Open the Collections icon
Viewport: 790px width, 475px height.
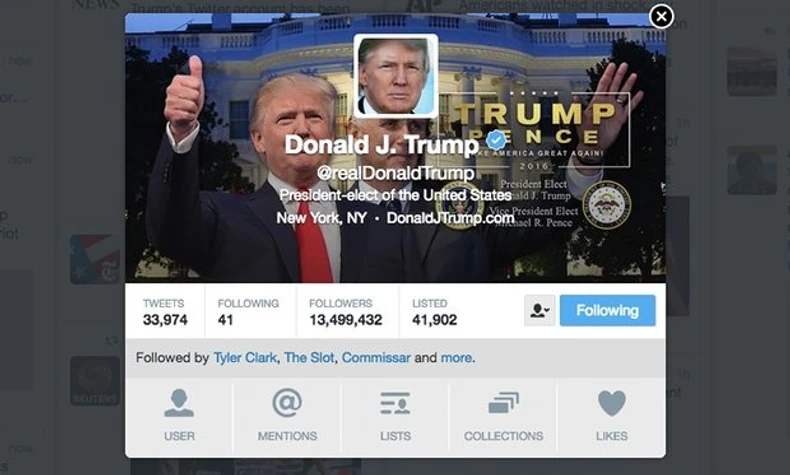[x=503, y=403]
